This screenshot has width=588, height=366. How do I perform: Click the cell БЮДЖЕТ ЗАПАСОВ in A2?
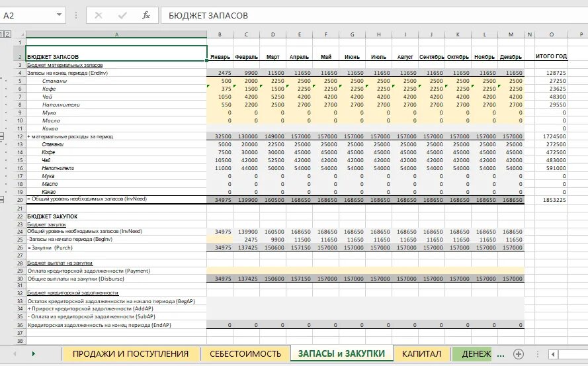[x=116, y=54]
